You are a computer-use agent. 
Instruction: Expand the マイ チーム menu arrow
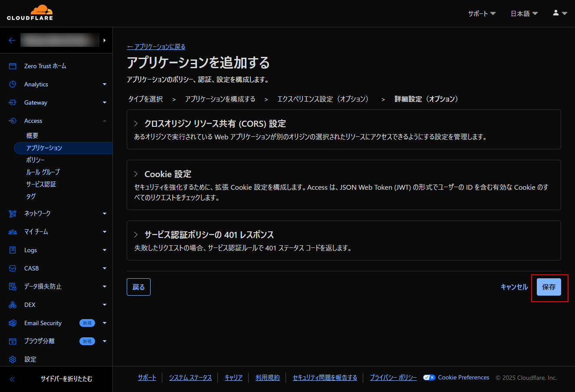105,232
